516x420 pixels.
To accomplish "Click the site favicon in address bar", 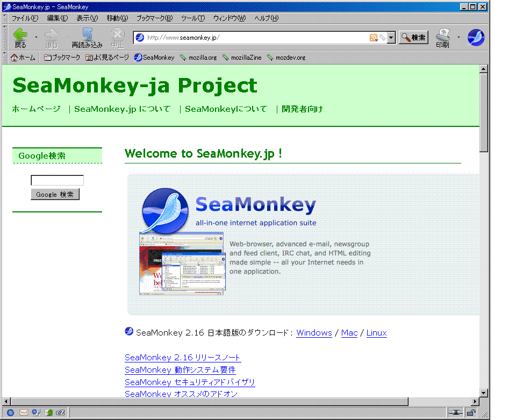I will pyautogui.click(x=140, y=38).
